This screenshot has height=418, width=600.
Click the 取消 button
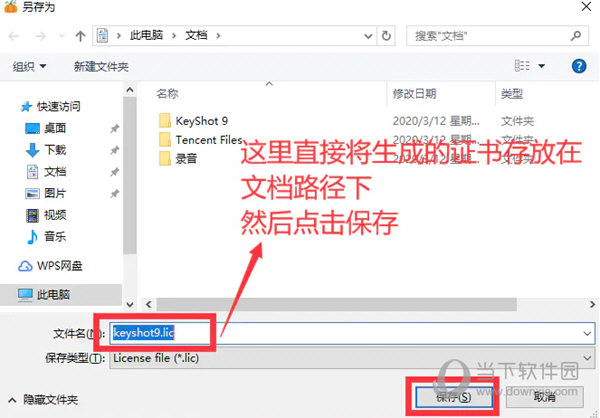point(545,397)
